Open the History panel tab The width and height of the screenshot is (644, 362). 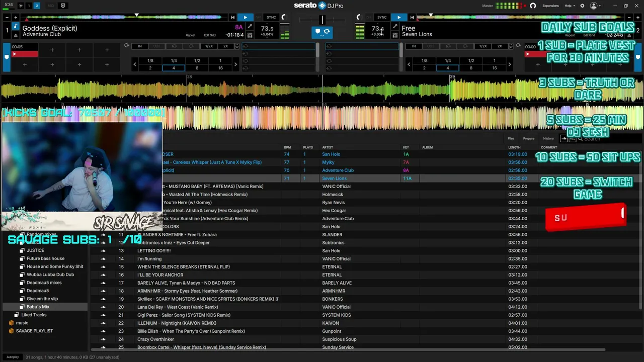(x=548, y=138)
